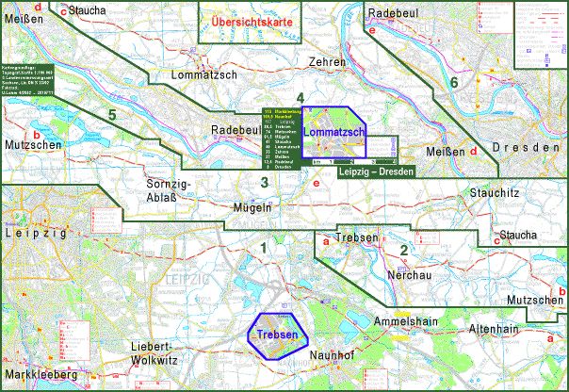The image size is (569, 392).
Task: Click the Dresden city label
Action: click(520, 149)
